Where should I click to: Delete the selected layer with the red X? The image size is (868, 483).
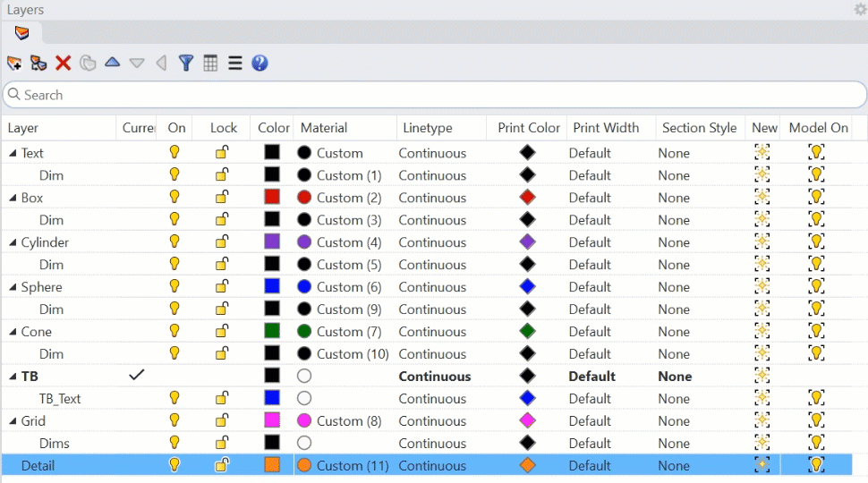point(63,63)
